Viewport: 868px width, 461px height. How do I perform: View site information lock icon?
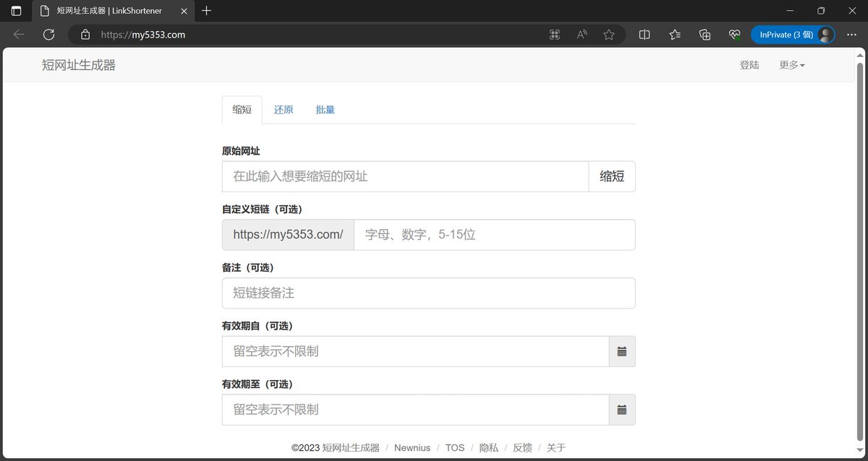(x=85, y=34)
